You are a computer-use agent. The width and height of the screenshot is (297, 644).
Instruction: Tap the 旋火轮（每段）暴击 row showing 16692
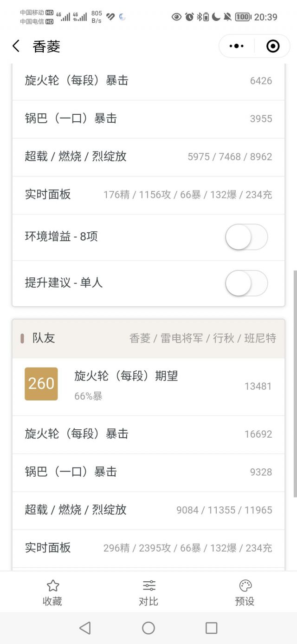point(148,434)
